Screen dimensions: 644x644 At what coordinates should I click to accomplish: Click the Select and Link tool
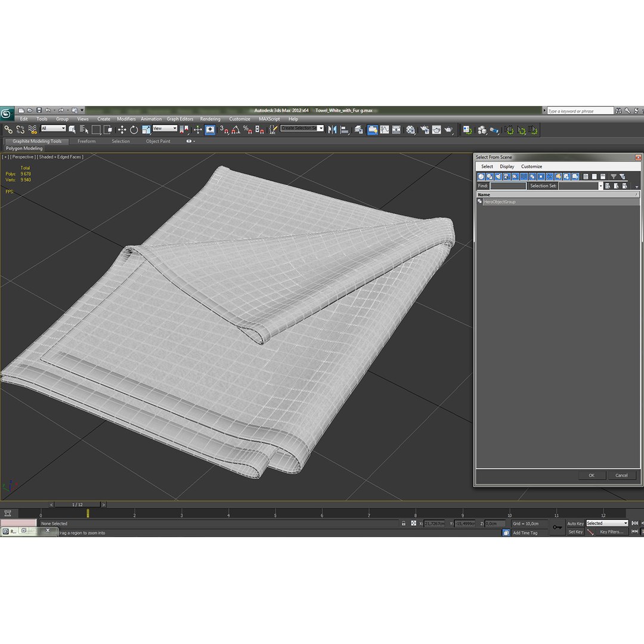[8, 130]
